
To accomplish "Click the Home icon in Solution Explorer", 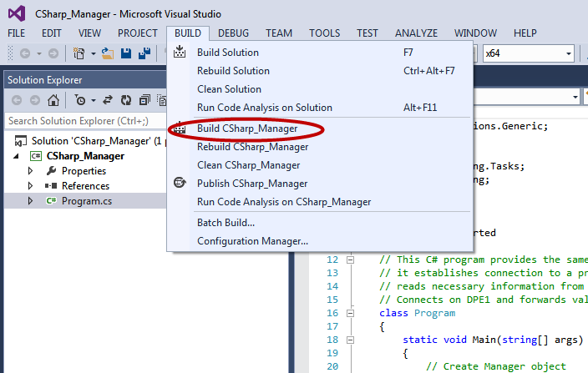I will click(53, 100).
